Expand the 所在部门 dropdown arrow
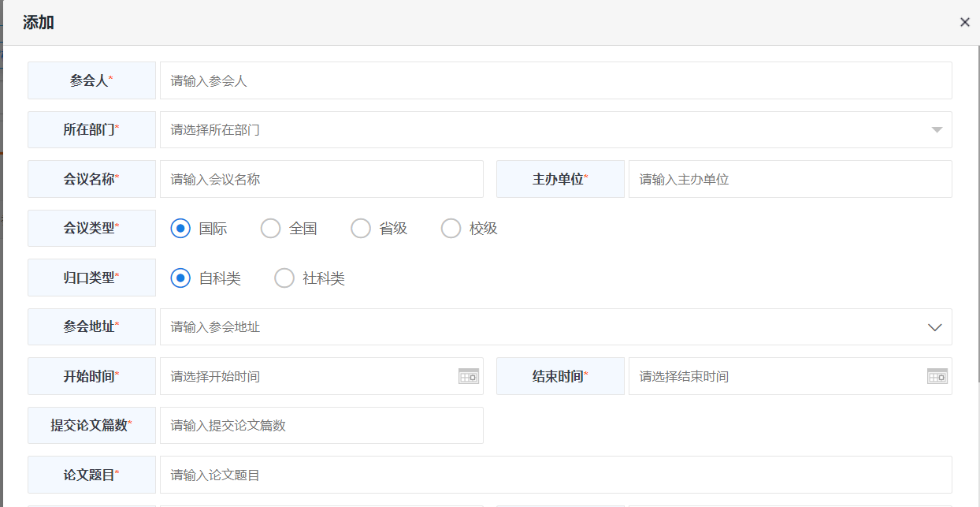Viewport: 980px width, 507px height. click(x=937, y=130)
